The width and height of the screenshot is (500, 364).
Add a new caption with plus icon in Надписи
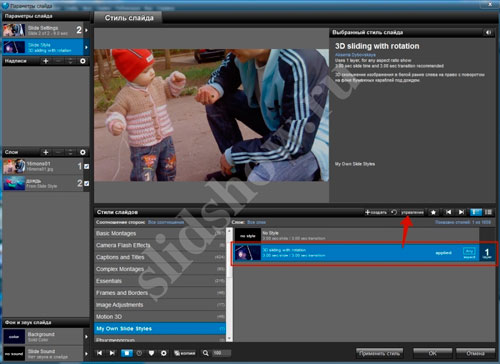click(46, 61)
